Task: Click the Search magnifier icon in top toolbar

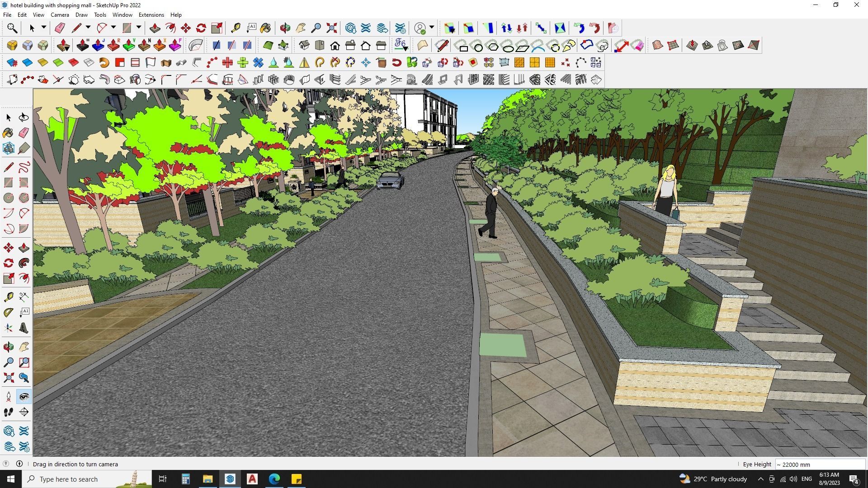Action: 12,28
